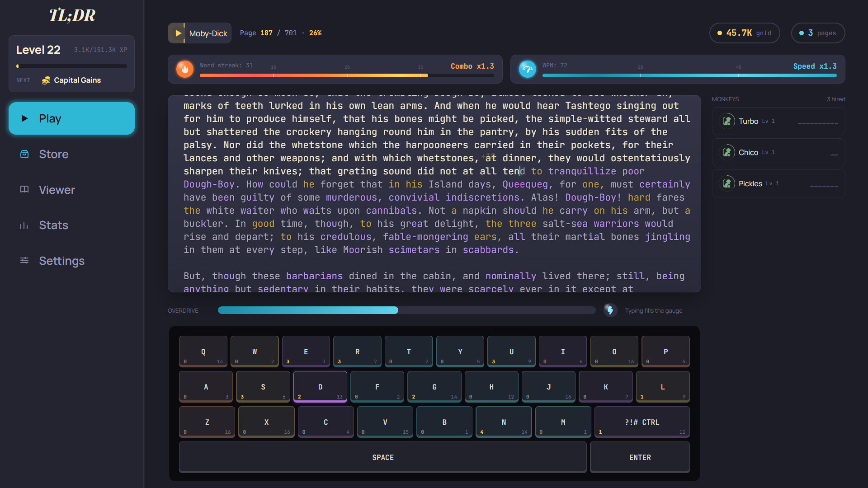Click the ?!# CTRL key

pos(642,422)
